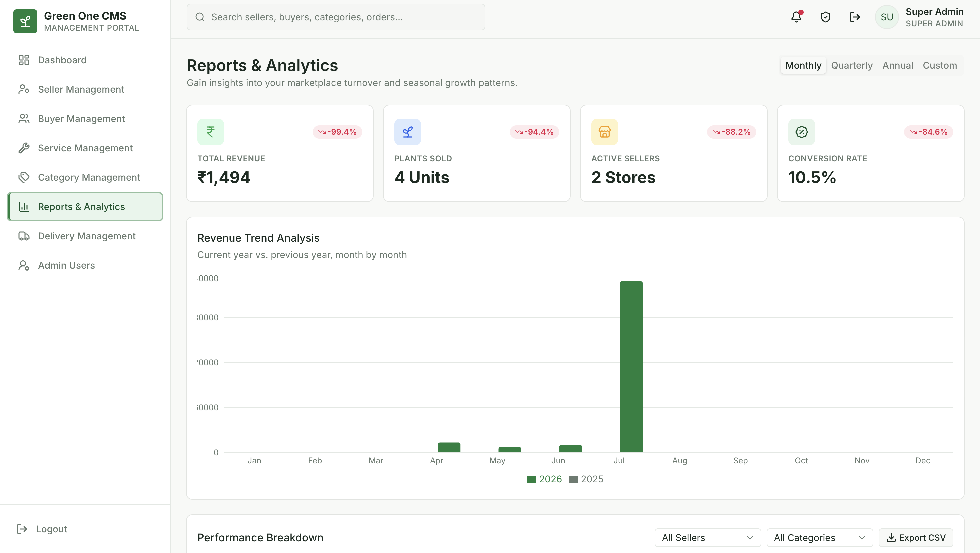Select the Custom period tab
The height and width of the screenshot is (553, 980).
[940, 65]
